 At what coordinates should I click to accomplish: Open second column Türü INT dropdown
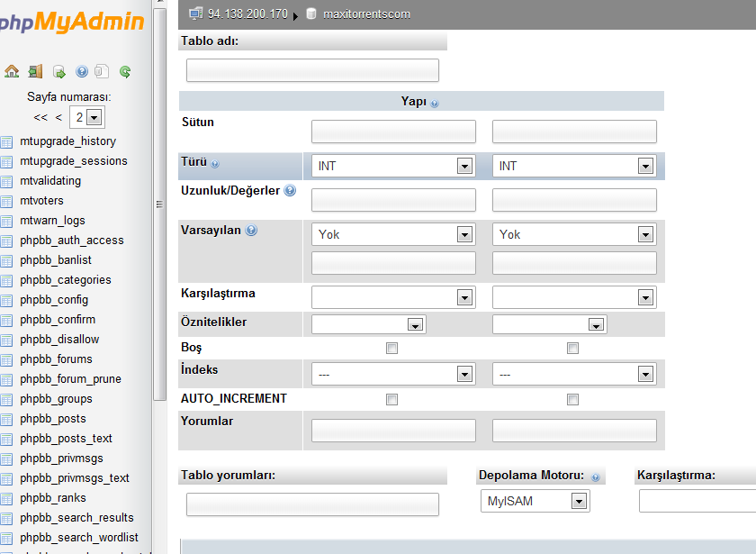pos(574,166)
